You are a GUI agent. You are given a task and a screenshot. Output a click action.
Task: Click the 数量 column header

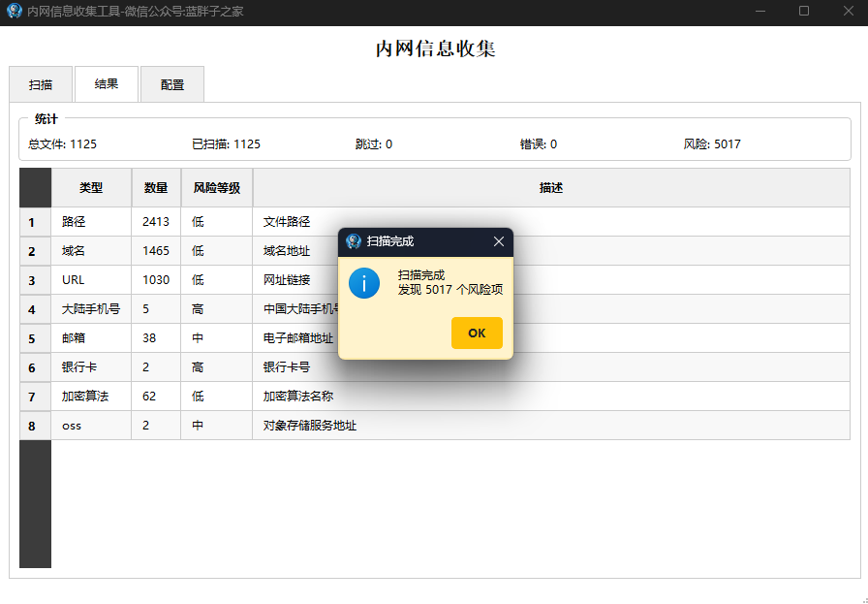(156, 188)
